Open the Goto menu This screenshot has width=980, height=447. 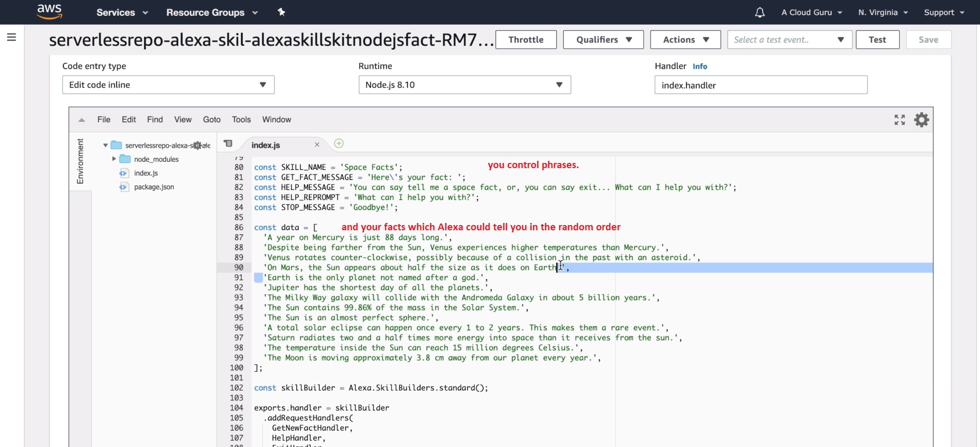[x=212, y=120]
